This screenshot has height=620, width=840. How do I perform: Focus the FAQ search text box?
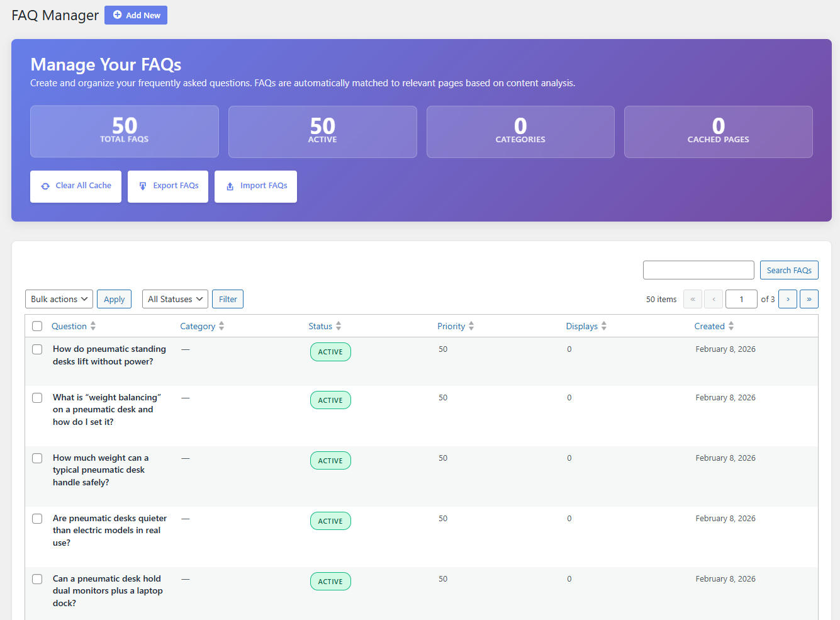(698, 270)
